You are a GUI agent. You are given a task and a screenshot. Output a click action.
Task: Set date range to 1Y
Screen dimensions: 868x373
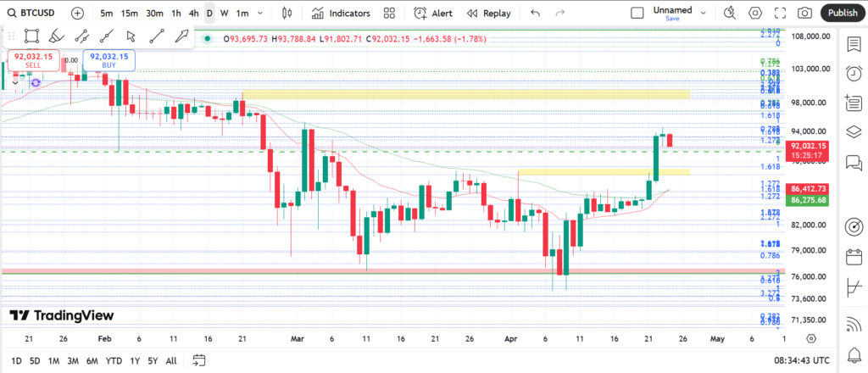point(135,361)
